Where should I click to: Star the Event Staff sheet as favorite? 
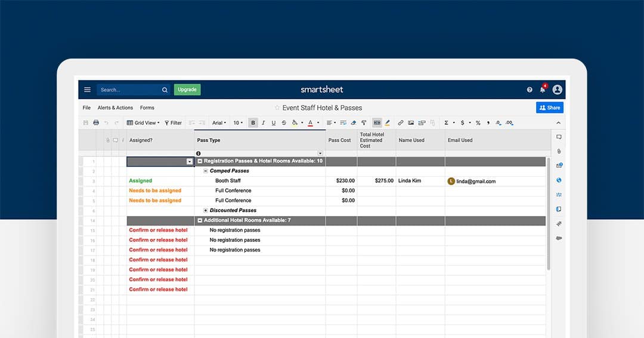point(277,108)
